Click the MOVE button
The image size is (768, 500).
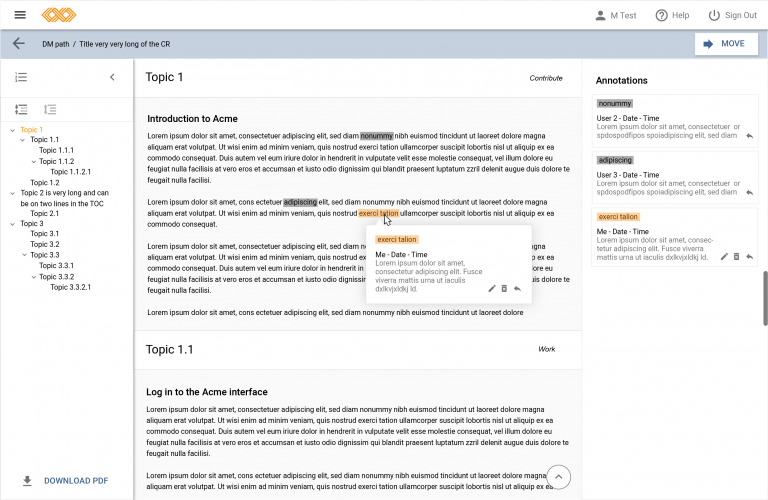click(726, 44)
